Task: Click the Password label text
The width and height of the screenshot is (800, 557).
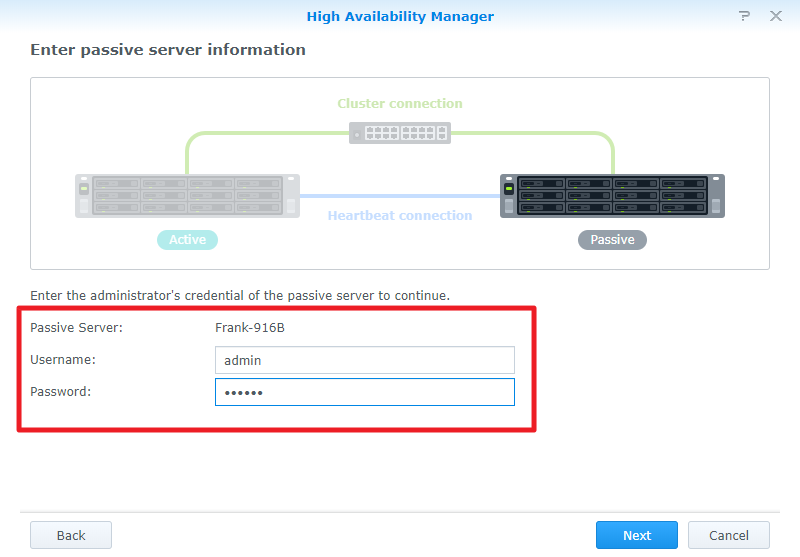Action: coord(61,392)
